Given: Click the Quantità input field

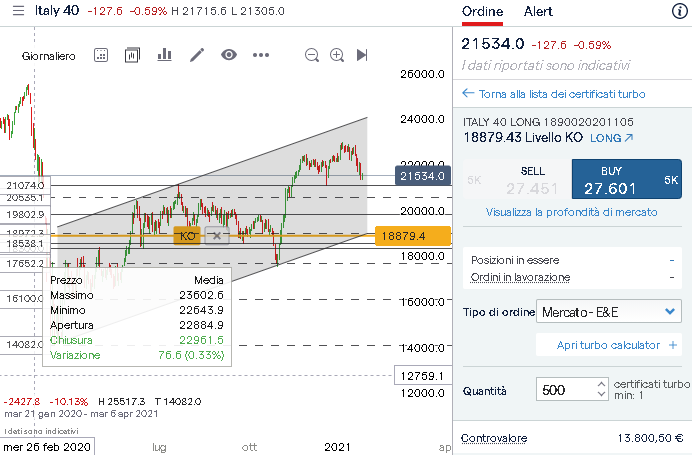Looking at the screenshot, I should pos(570,390).
